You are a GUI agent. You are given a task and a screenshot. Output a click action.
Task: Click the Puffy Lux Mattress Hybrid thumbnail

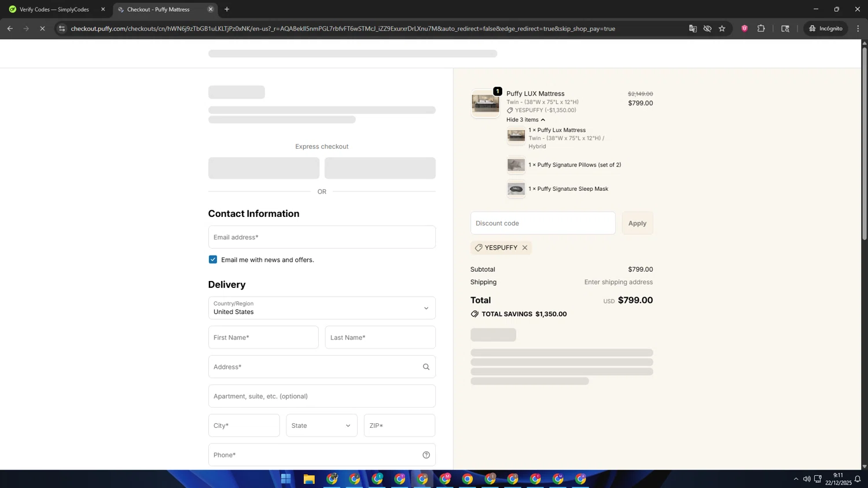point(516,136)
